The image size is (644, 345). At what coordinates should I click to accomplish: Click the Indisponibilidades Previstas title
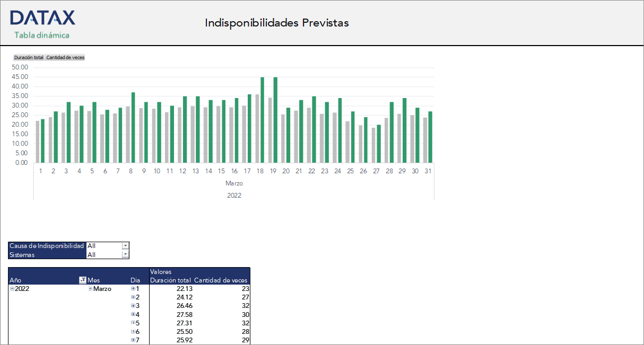point(277,23)
